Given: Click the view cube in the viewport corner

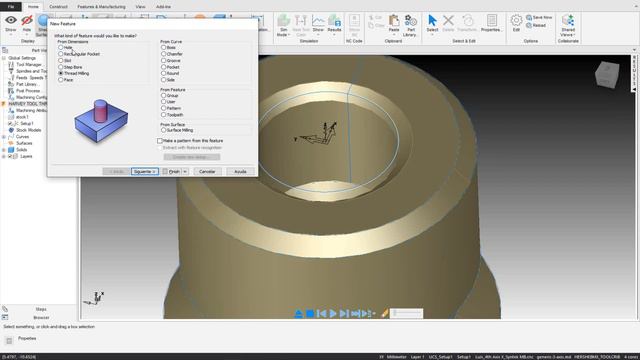Looking at the screenshot, I should pyautogui.click(x=607, y=75).
